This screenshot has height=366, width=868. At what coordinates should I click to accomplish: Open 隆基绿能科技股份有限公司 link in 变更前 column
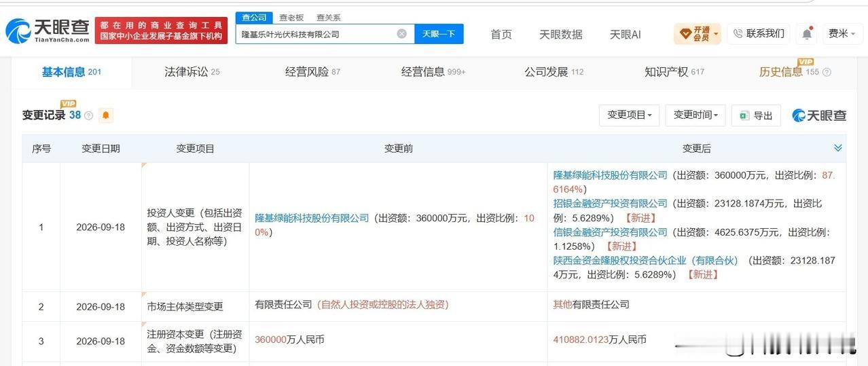click(x=312, y=218)
